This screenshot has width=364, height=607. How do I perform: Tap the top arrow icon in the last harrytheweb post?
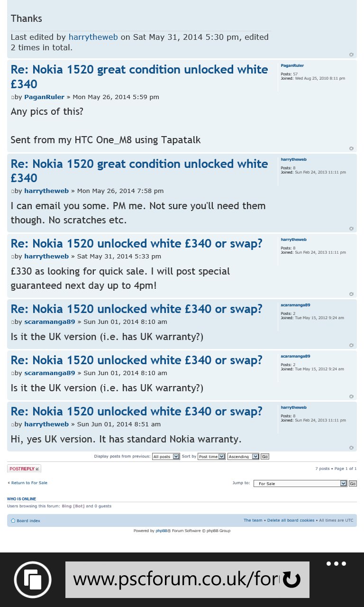pos(351,448)
